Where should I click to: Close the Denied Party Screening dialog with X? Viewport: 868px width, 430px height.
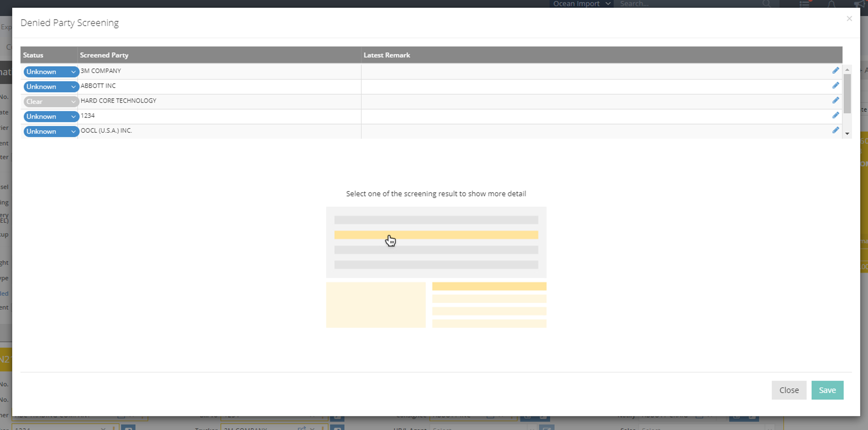coord(849,19)
